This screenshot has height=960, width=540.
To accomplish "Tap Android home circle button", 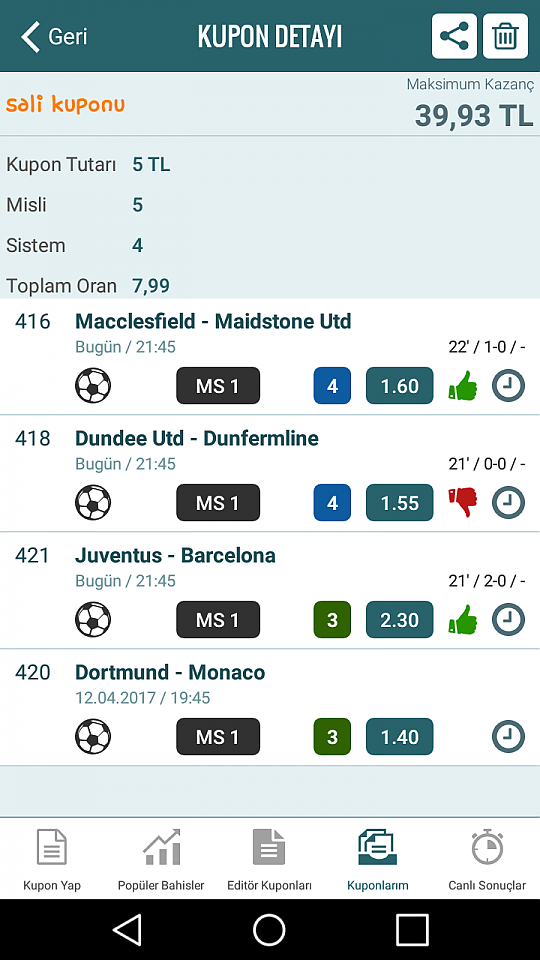I will pos(269,929).
